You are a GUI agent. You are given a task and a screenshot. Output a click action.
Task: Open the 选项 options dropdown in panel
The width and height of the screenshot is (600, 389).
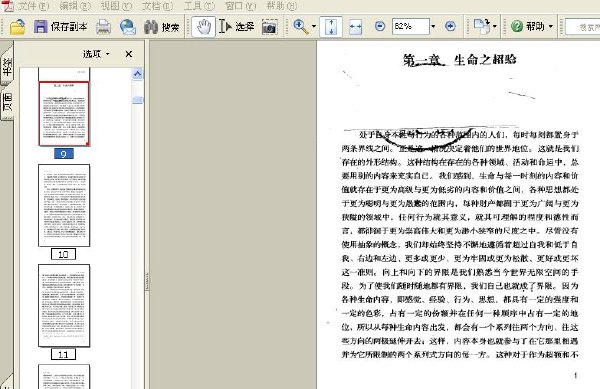[x=96, y=54]
